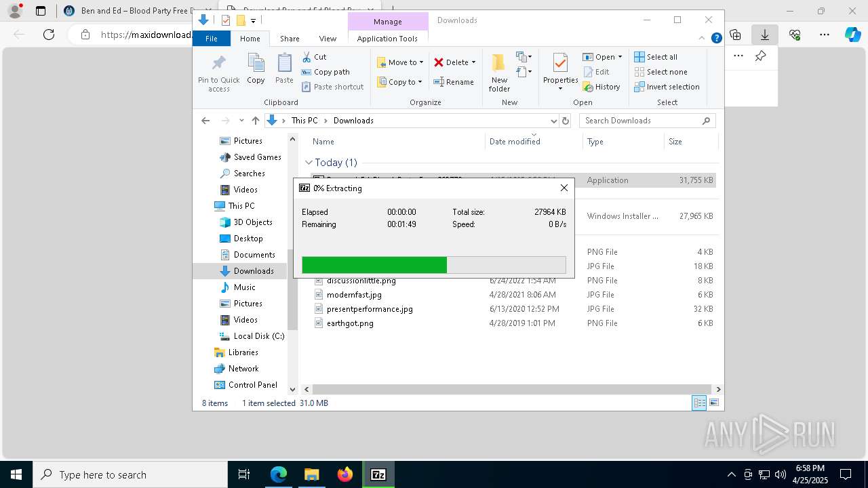Select file earthgot.png
Screen dimensions: 868x488
point(350,323)
